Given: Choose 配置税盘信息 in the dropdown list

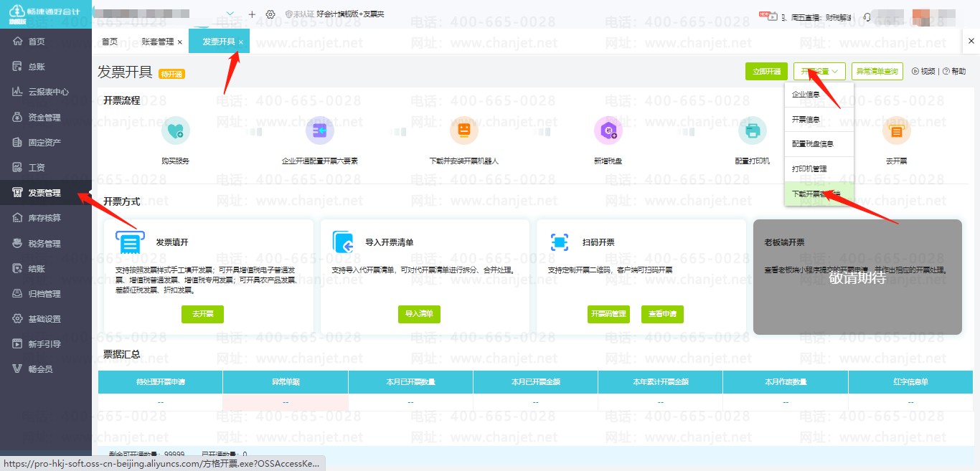Looking at the screenshot, I should 812,144.
